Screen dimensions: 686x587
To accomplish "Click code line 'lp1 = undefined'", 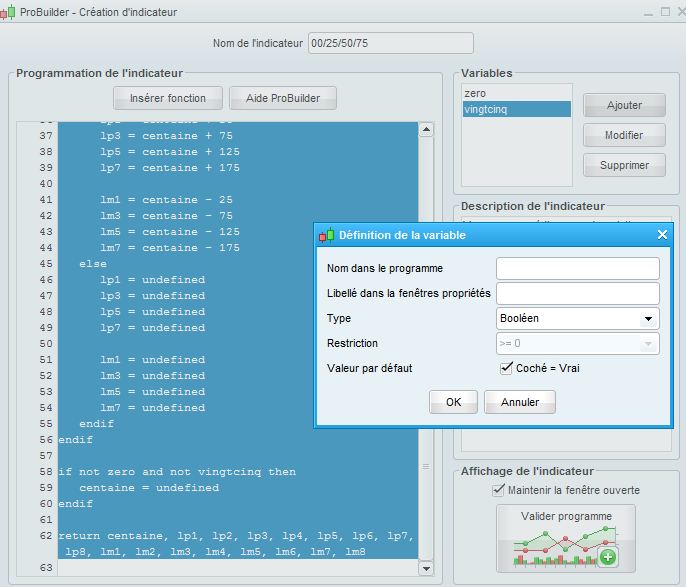I will point(152,280).
